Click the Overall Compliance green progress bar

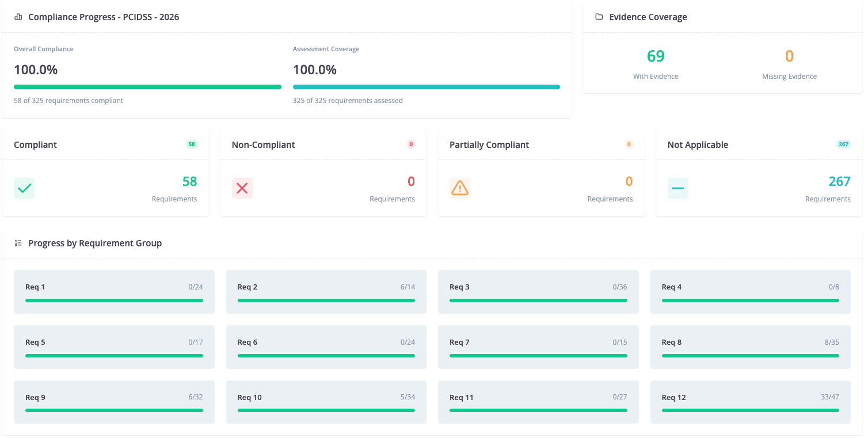click(x=147, y=87)
